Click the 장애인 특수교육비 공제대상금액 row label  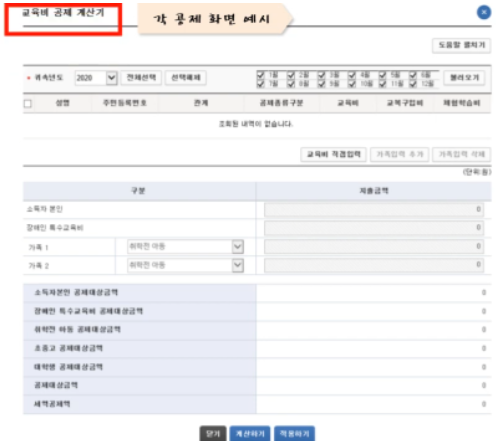coord(88,311)
